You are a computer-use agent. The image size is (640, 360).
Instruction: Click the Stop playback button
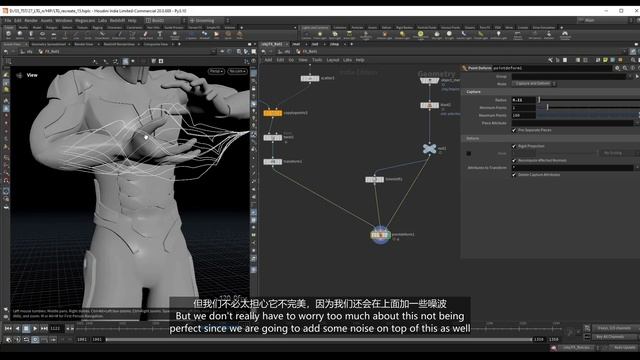[26, 328]
